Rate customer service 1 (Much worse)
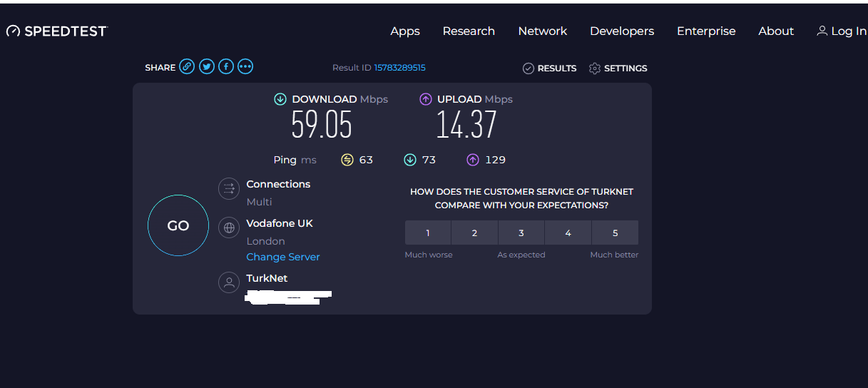The width and height of the screenshot is (868, 388). (x=428, y=233)
